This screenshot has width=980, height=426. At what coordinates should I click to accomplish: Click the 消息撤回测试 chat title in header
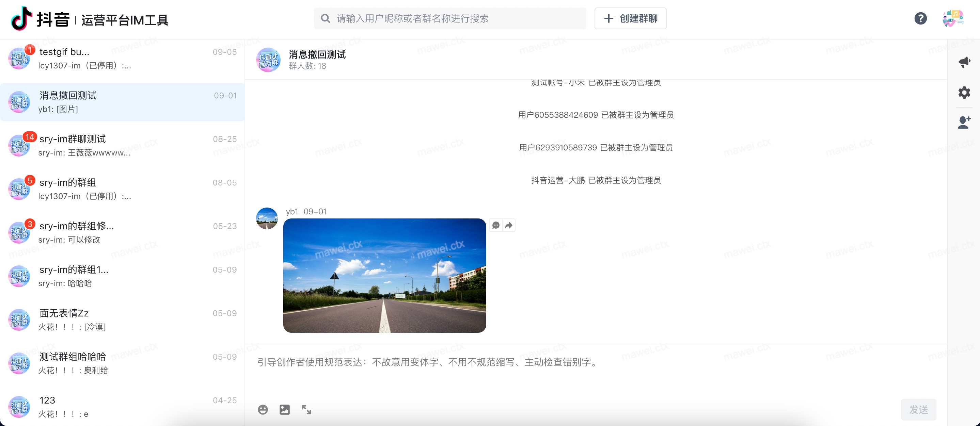[317, 54]
